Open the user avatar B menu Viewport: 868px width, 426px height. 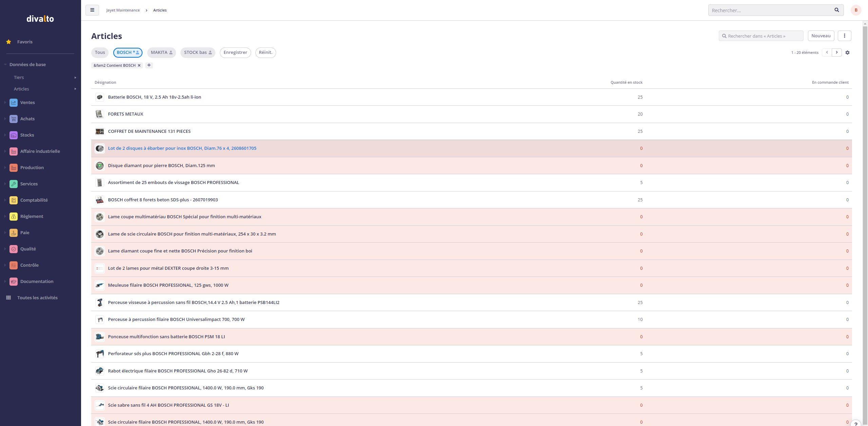[x=856, y=10]
